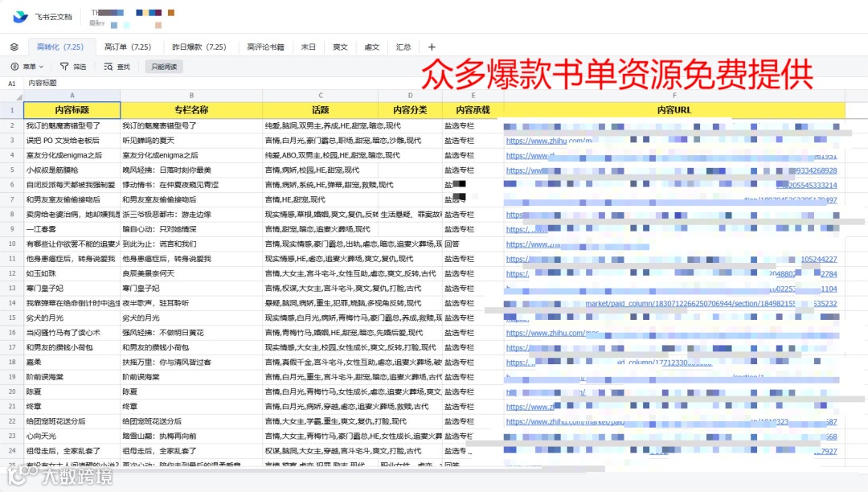The height and width of the screenshot is (492, 868).
Task: Select cell 晚风轻拂：日落时刻你最美
Action: [x=191, y=170]
